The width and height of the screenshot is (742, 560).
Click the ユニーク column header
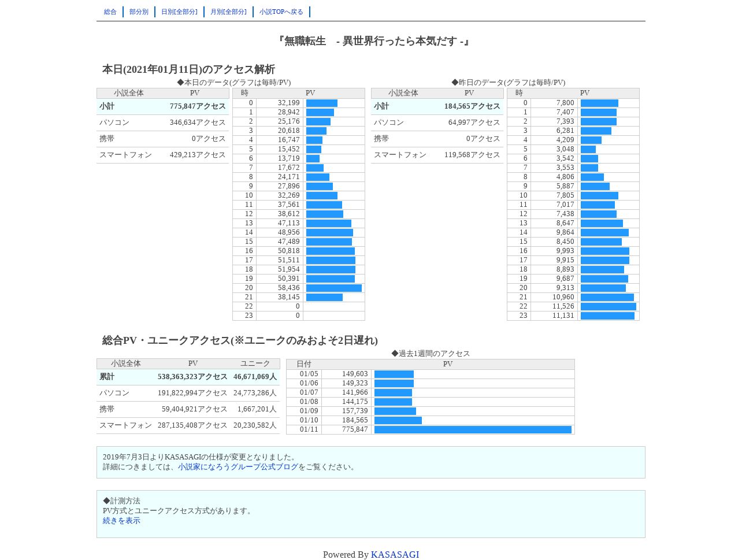255,364
